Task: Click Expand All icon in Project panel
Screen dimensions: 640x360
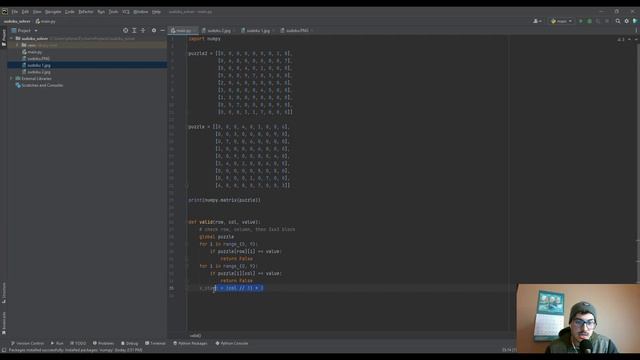Action: click(134, 31)
